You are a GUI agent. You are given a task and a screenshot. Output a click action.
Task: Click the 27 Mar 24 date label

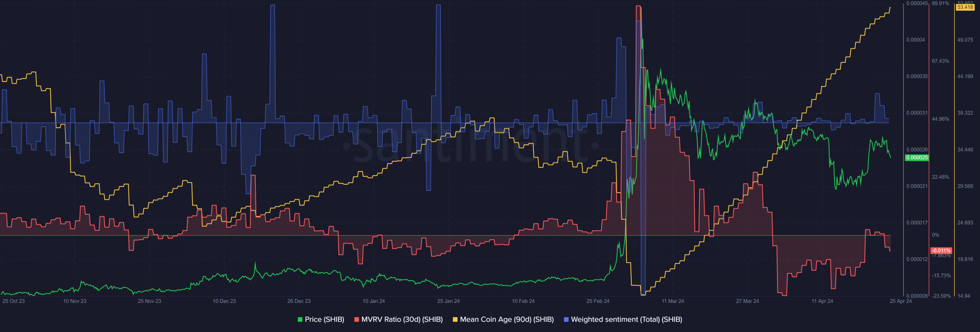click(747, 301)
